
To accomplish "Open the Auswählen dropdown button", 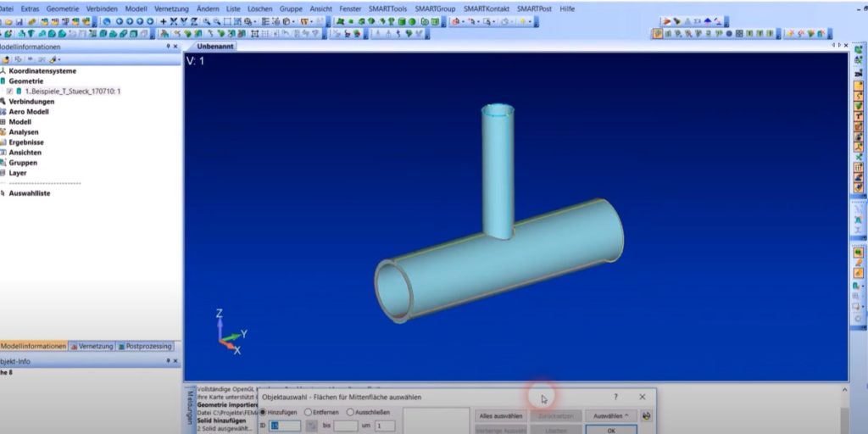I will (x=610, y=416).
